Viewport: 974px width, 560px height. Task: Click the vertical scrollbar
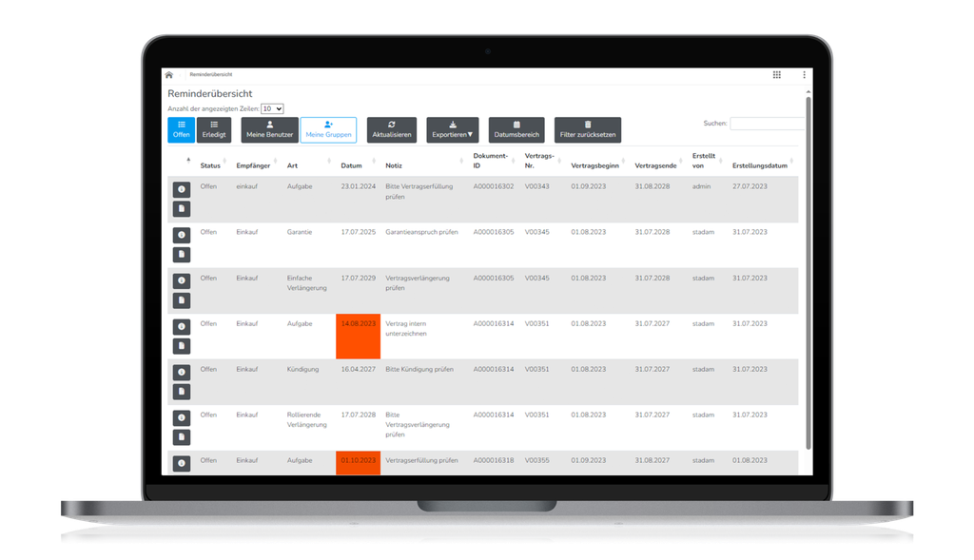pyautogui.click(x=808, y=273)
